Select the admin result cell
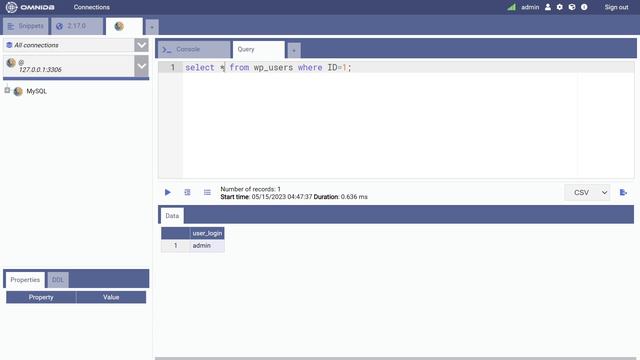The height and width of the screenshot is (360, 640). pyautogui.click(x=207, y=245)
